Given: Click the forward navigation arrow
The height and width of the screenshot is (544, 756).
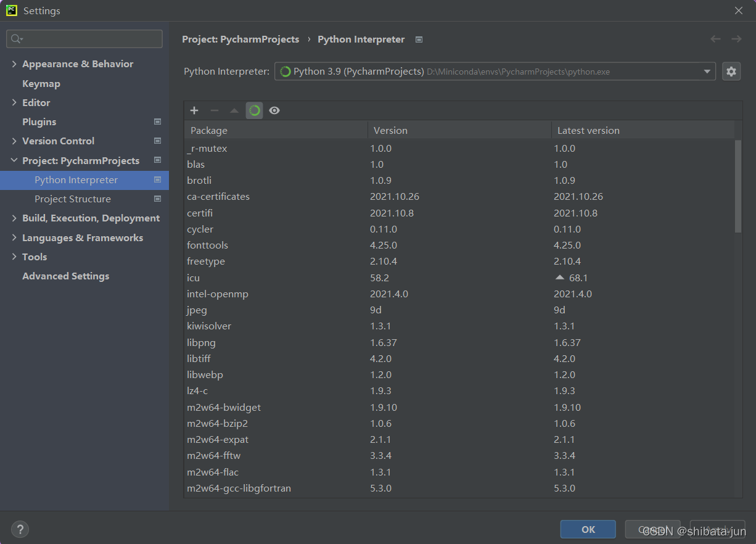Looking at the screenshot, I should [x=736, y=39].
